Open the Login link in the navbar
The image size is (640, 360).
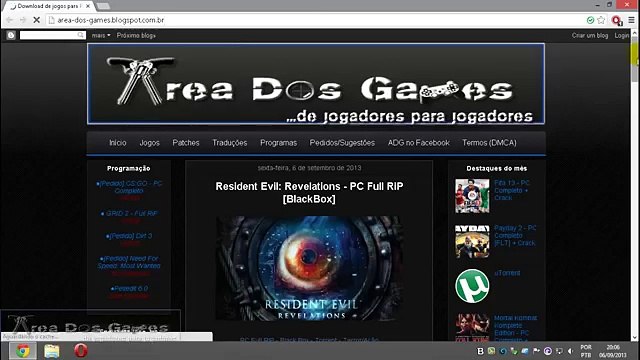click(x=622, y=36)
